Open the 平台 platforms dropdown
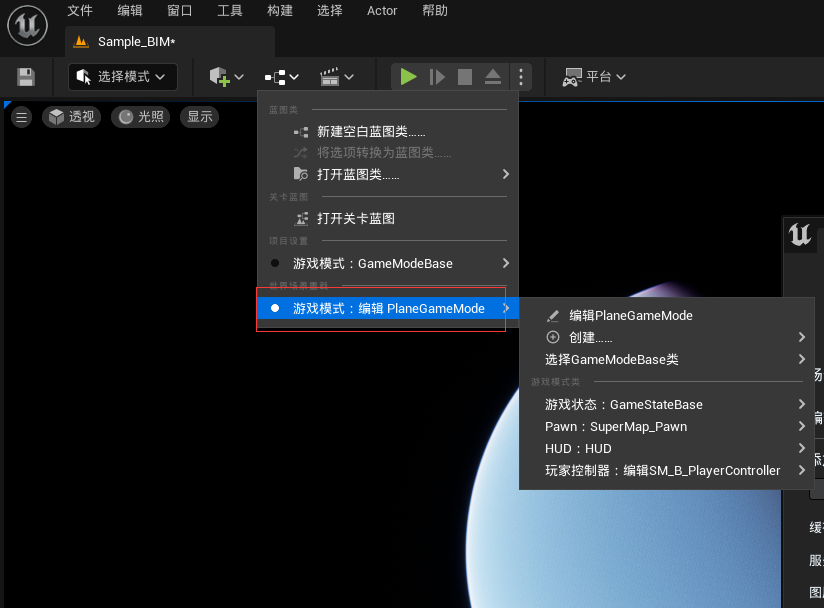824x608 pixels. 594,77
